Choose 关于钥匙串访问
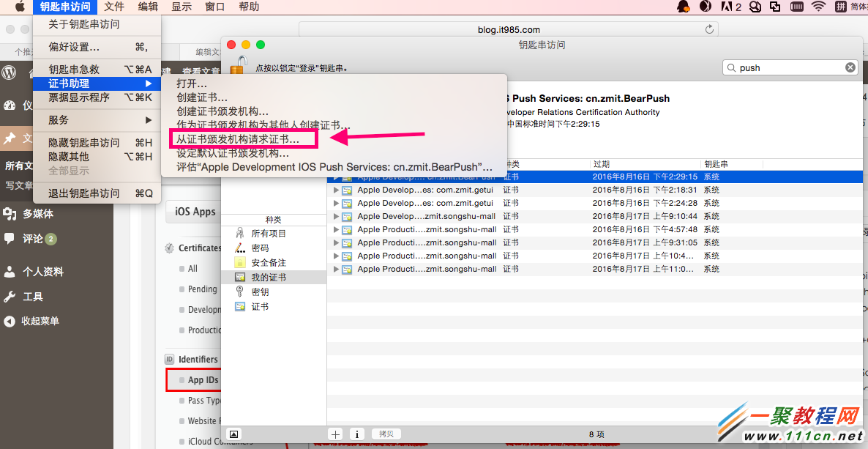Image resolution: width=868 pixels, height=449 pixels. tap(97, 24)
